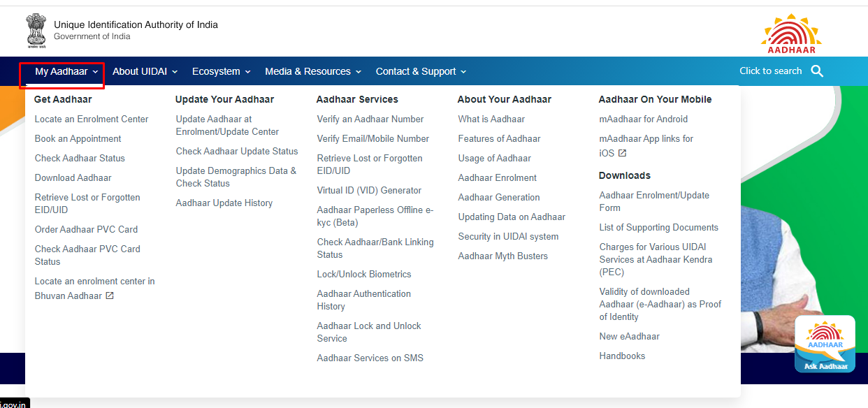Click the Government of India emblem

pos(35,30)
